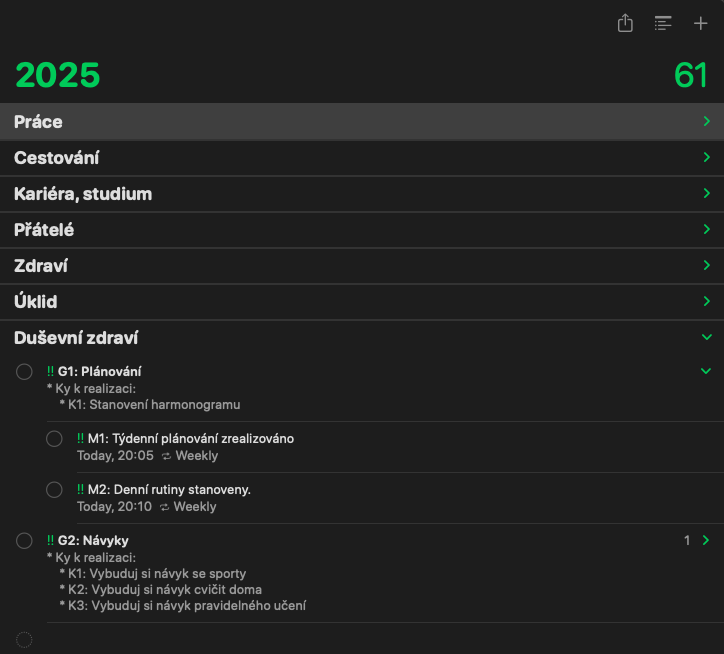The image size is (724, 654).
Task: Complete M1: Týdenní plánování zrealizováno
Action: coord(55,439)
